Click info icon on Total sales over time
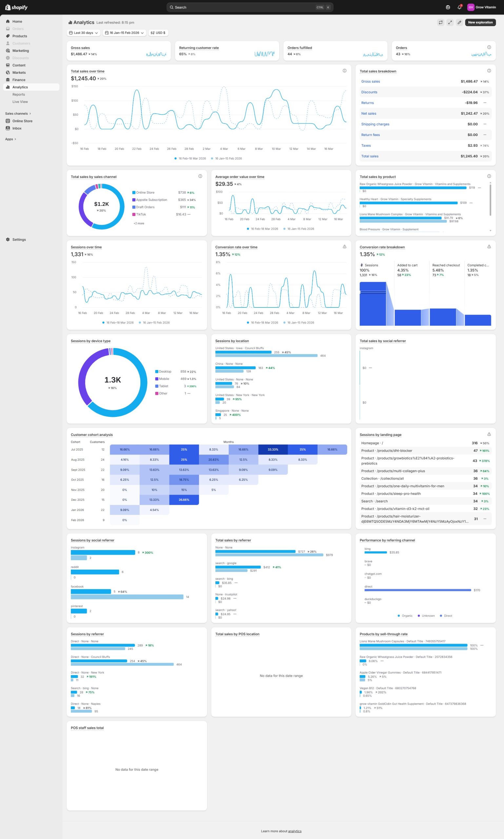 [344, 71]
